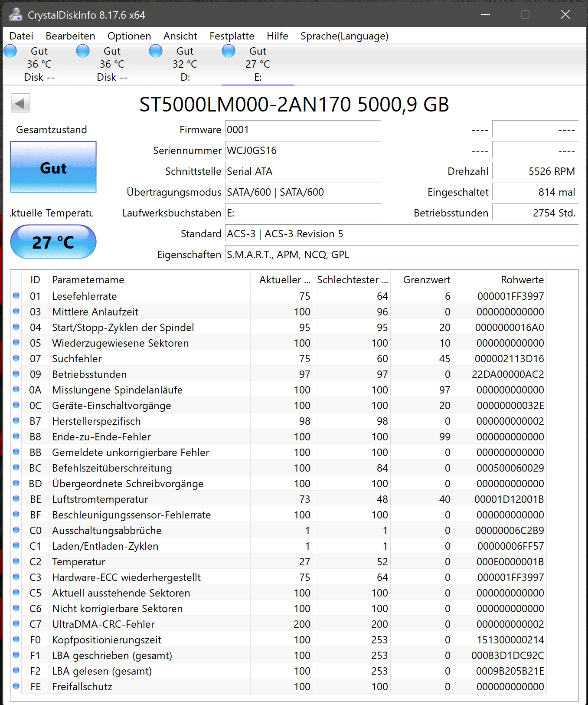
Task: Select the Gemeldete unkorrigierbare Fehler row
Action: 278,453
